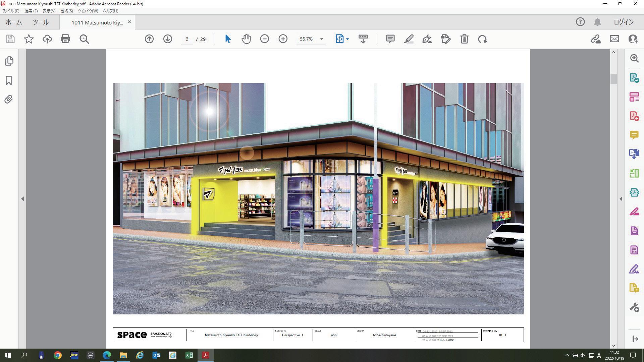Open the Find text magnifier
The image size is (644, 362).
coord(84,39)
